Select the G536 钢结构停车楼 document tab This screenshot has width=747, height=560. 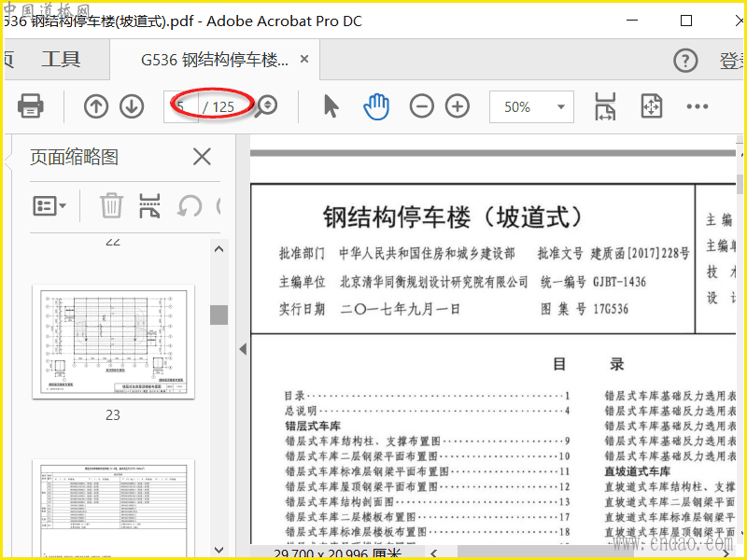215,60
